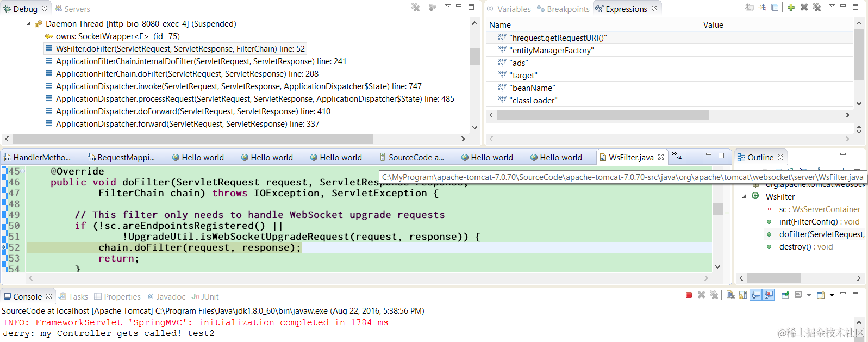Click Add Watch Expression plus icon
The width and height of the screenshot is (868, 342).
coord(791,7)
